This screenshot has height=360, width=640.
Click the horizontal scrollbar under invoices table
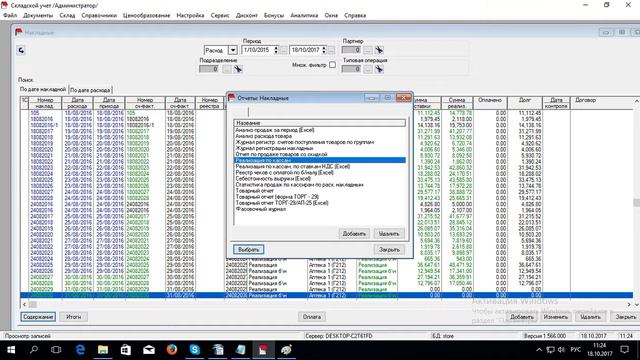(327, 304)
